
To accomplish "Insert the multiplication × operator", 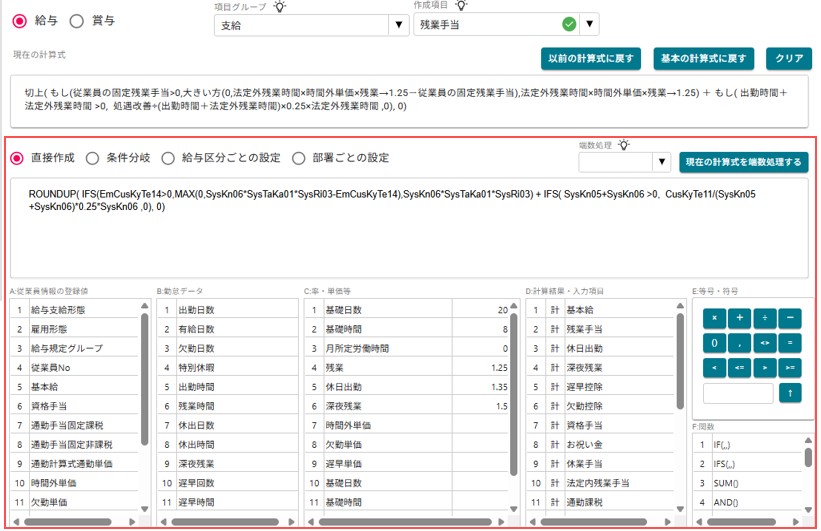I will pos(714,318).
